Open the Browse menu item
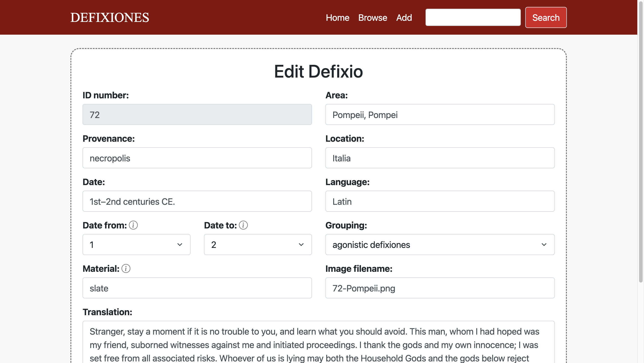 373,18
